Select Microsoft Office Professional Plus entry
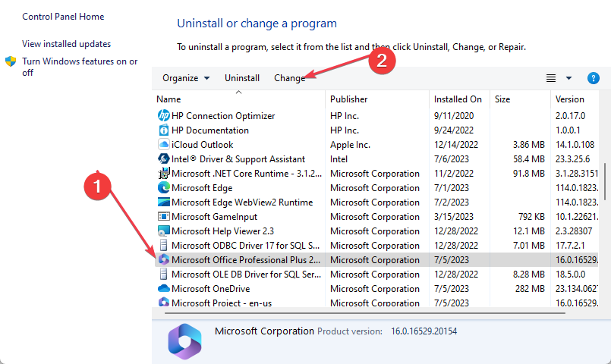 pyautogui.click(x=376, y=259)
